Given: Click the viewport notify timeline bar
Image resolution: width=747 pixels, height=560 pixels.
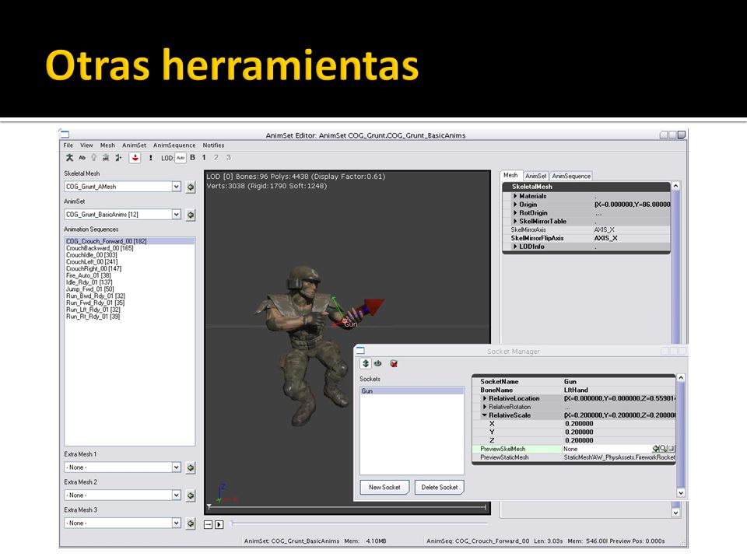Looking at the screenshot, I should pyautogui.click(x=347, y=507).
